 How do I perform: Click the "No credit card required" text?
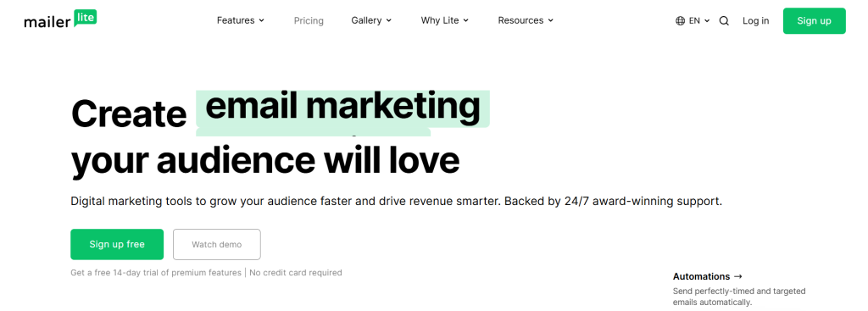click(296, 272)
